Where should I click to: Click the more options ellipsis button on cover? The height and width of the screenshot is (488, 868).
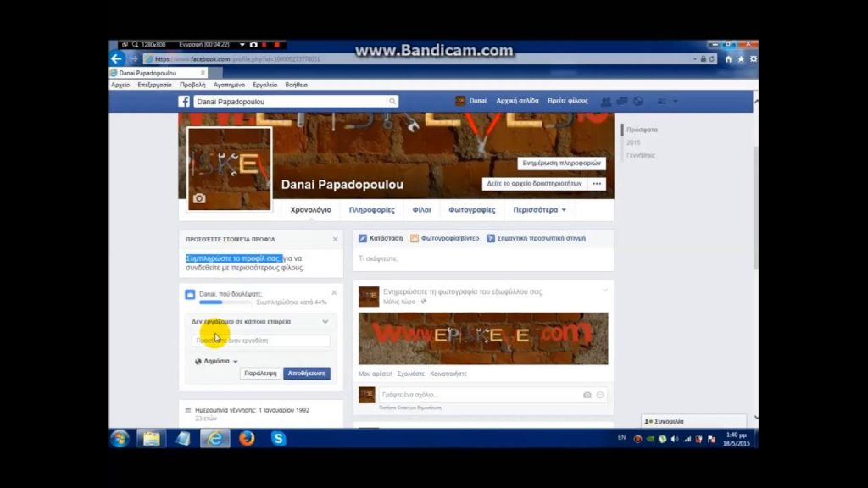pyautogui.click(x=597, y=184)
